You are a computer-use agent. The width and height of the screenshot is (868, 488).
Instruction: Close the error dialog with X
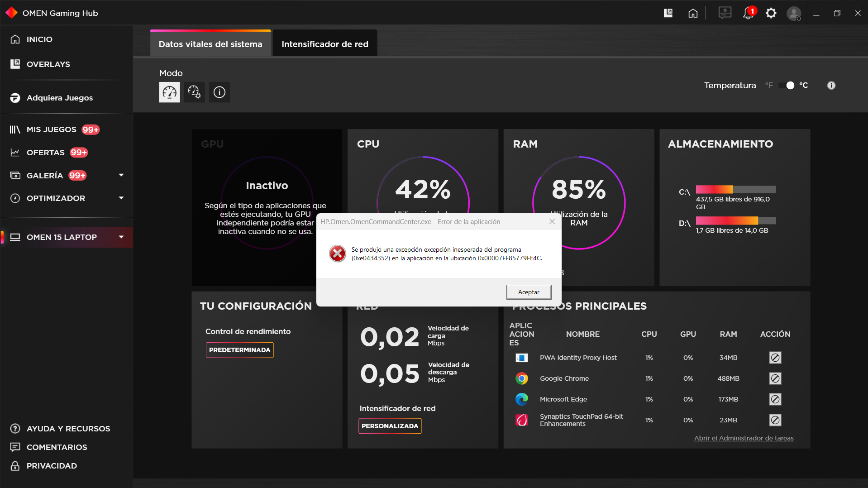(x=552, y=221)
